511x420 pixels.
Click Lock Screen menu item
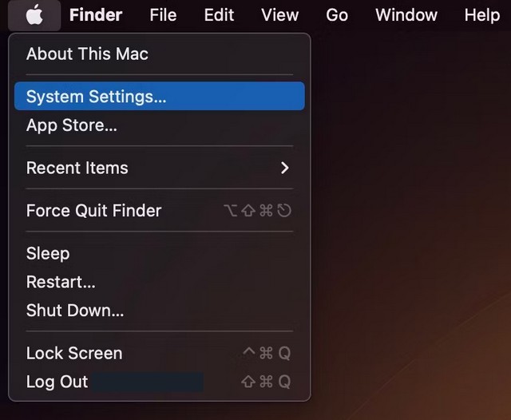pos(74,353)
